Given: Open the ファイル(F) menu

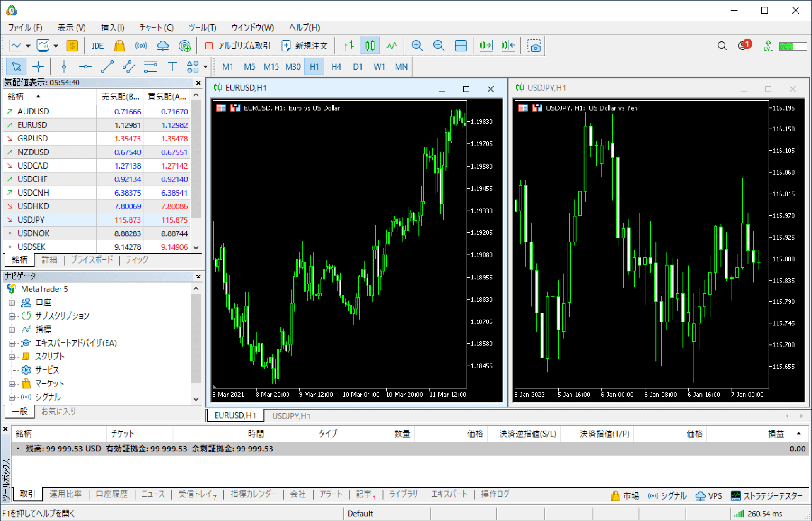Looking at the screenshot, I should pyautogui.click(x=25, y=27).
